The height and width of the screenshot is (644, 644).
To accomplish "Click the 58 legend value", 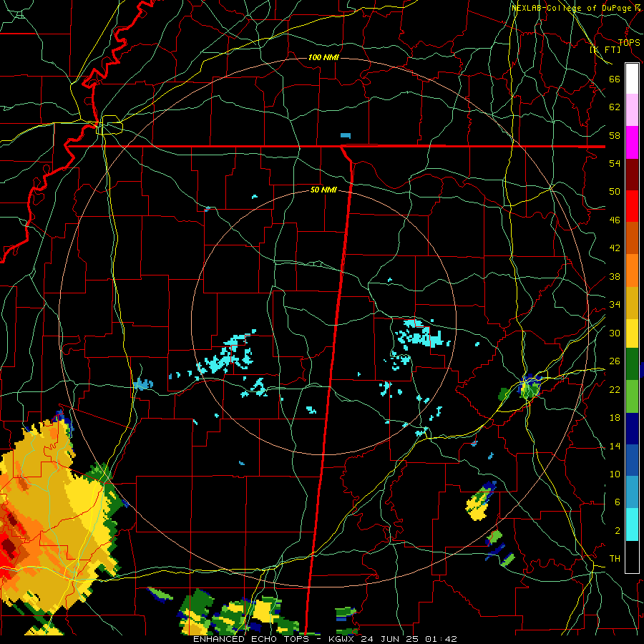I will [615, 135].
